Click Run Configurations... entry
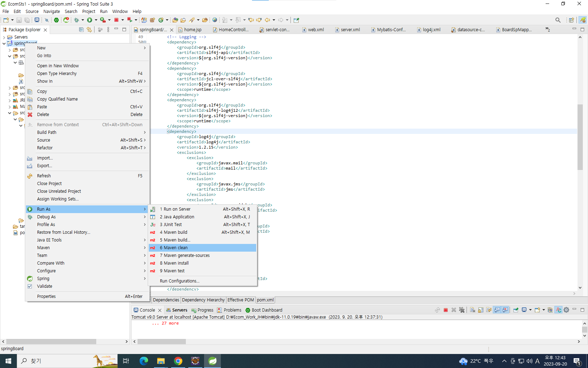The width and height of the screenshot is (588, 368). (x=203, y=281)
